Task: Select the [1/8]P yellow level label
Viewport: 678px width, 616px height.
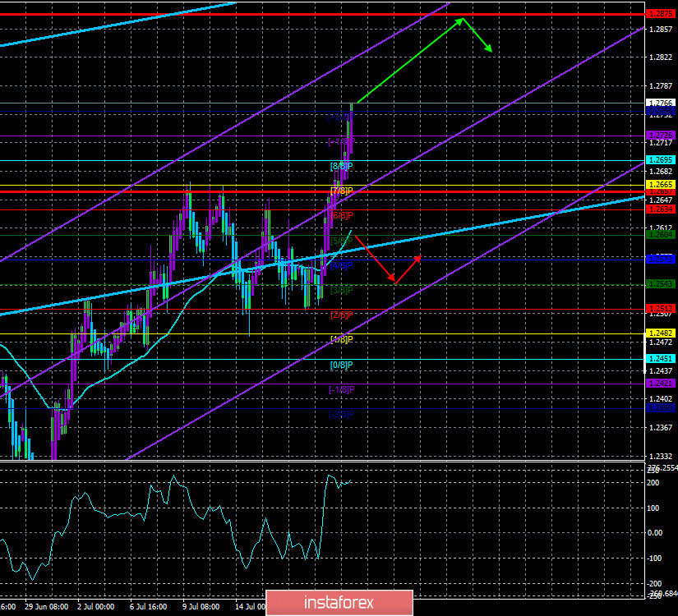Action: (x=341, y=339)
